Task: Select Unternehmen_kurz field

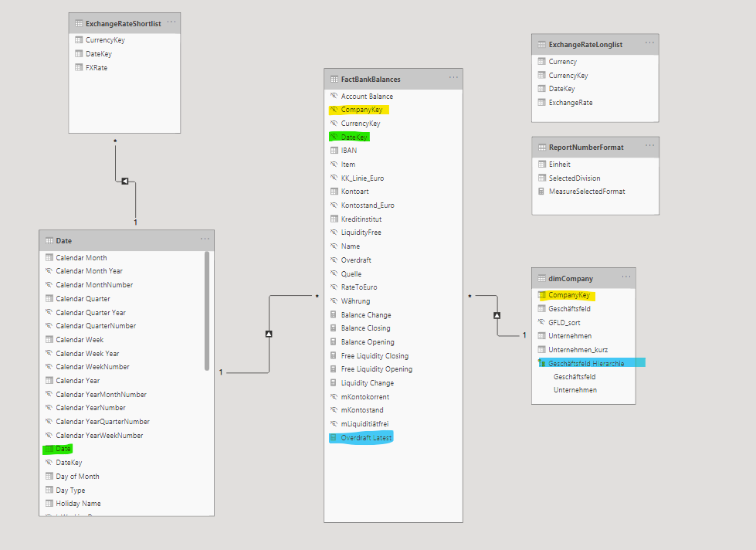Action: tap(578, 350)
